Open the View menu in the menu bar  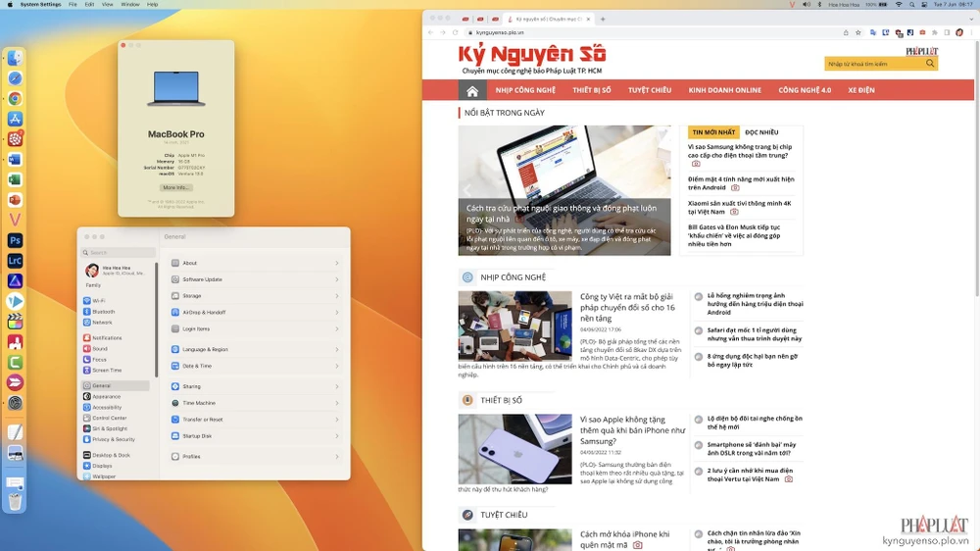[109, 4]
